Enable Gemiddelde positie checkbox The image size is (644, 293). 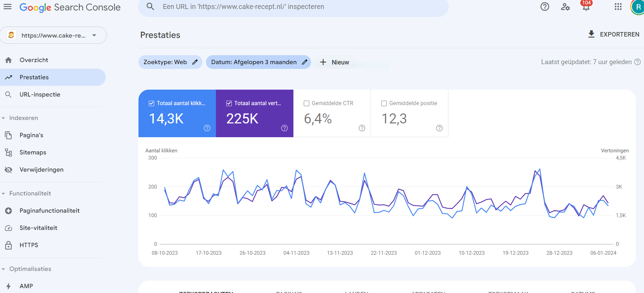pos(384,103)
